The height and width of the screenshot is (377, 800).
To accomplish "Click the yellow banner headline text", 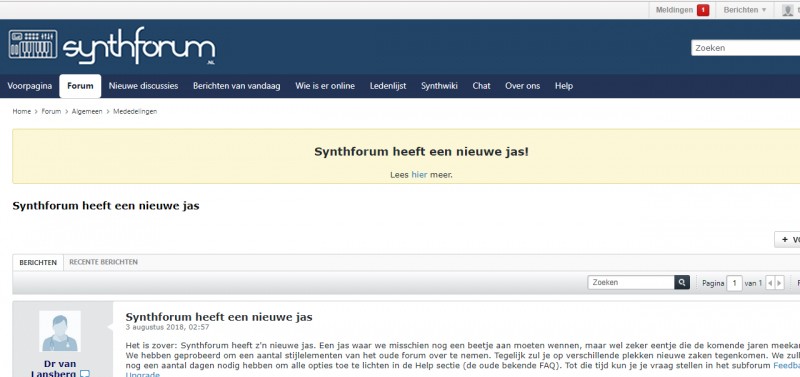I will coord(421,152).
